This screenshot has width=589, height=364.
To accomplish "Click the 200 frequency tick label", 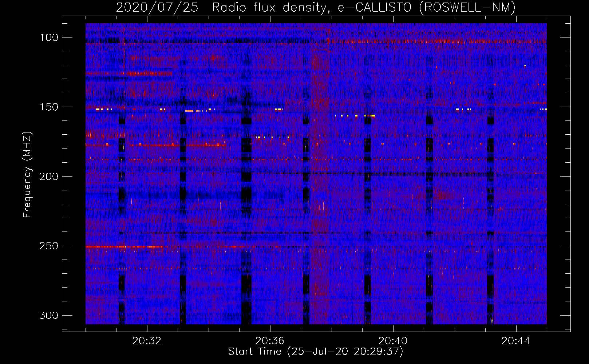I will pos(49,177).
